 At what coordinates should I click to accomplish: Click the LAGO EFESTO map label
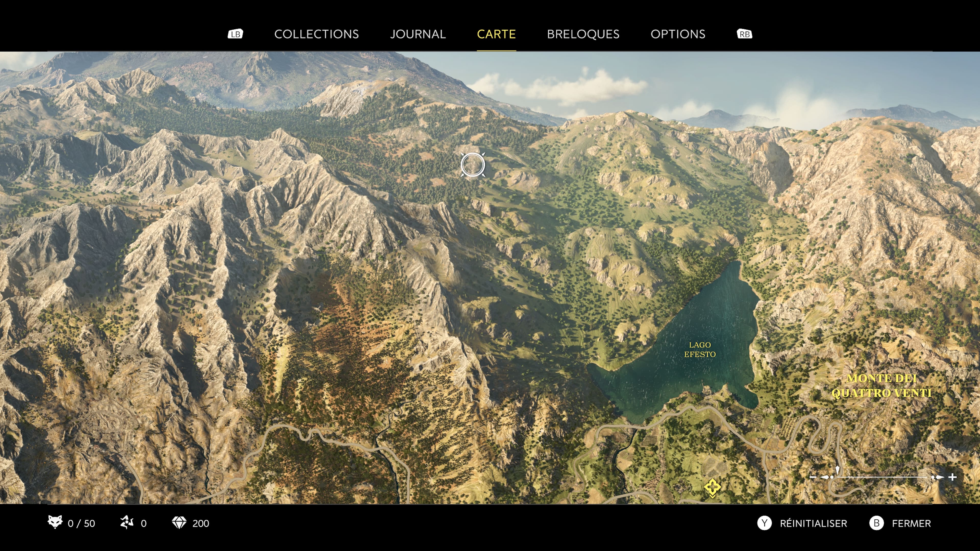click(x=700, y=349)
